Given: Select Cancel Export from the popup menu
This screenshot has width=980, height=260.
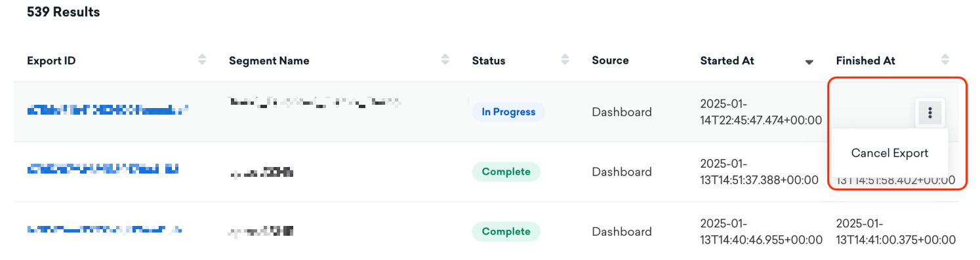Looking at the screenshot, I should click(x=889, y=153).
